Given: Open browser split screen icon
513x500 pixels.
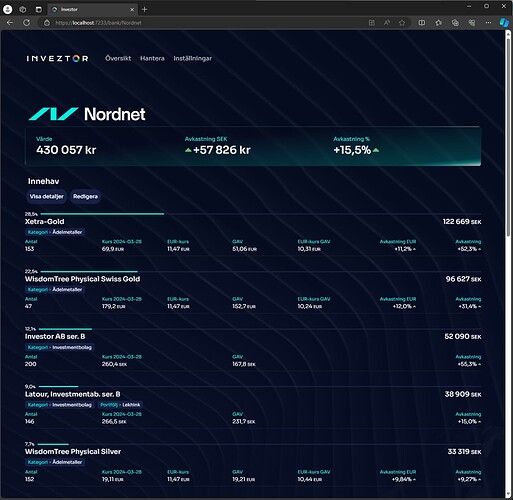Looking at the screenshot, I should click(x=422, y=23).
